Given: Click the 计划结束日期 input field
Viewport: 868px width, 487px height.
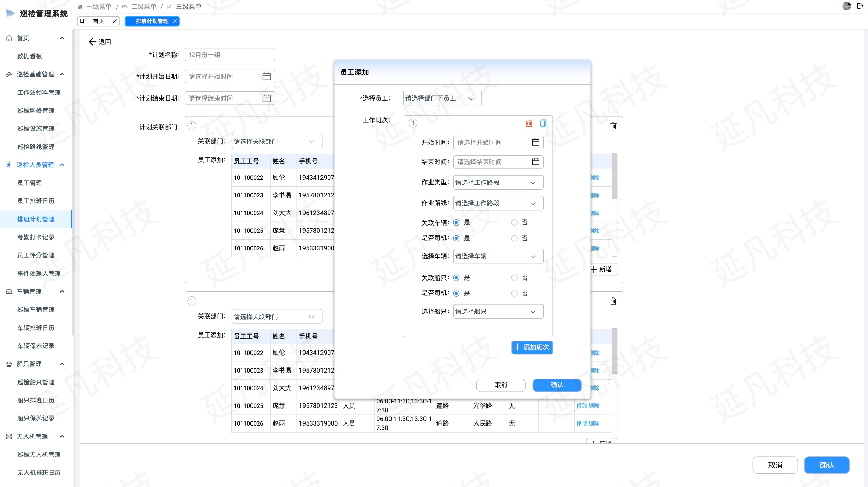Looking at the screenshot, I should (x=230, y=98).
